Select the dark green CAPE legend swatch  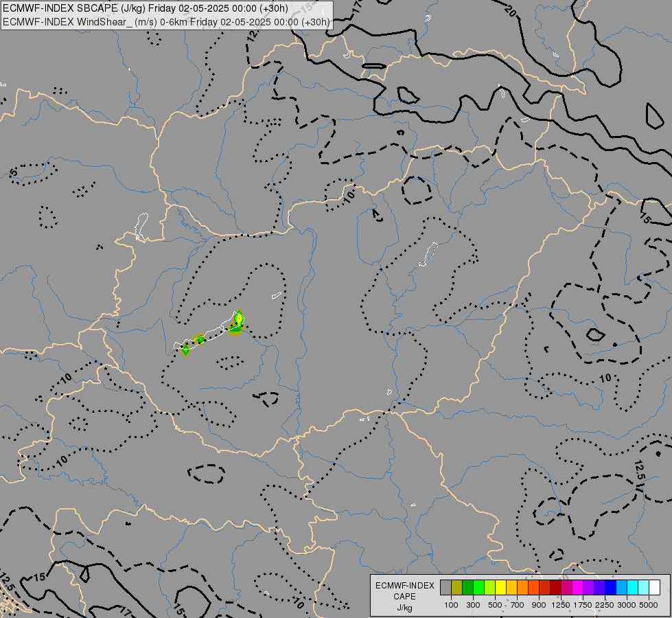467,588
